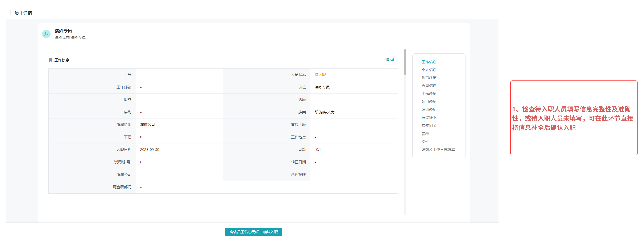Select 技能证书 in the side list
Screen dimensions: 644x242
pyautogui.click(x=429, y=118)
